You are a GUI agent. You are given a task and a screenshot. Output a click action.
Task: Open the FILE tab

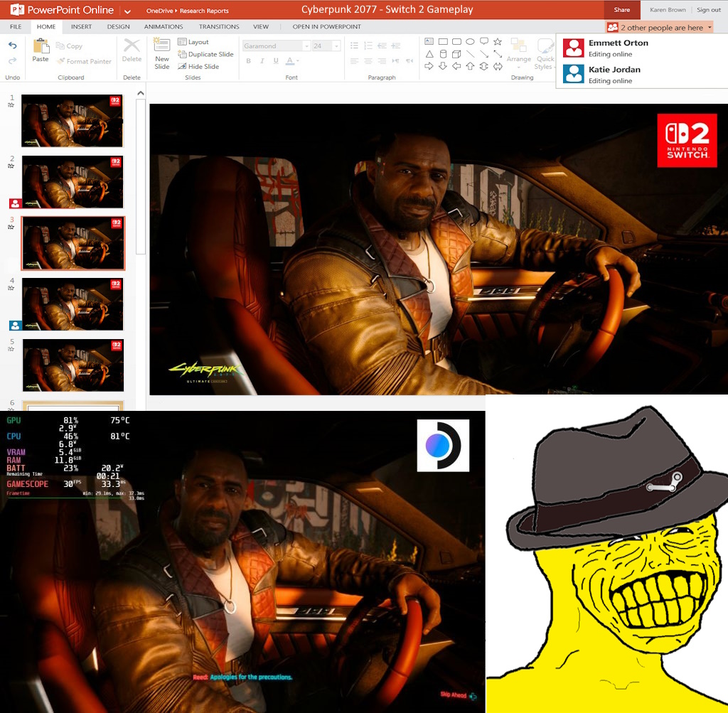pos(16,26)
